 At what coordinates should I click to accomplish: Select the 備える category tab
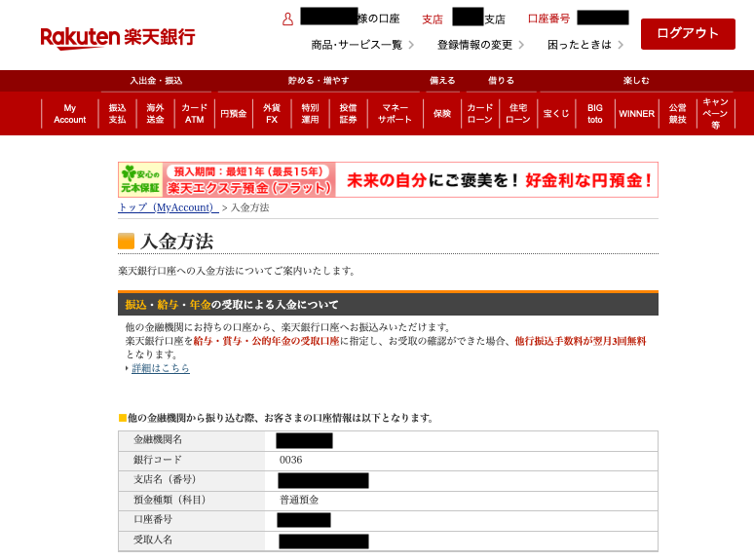tap(442, 81)
